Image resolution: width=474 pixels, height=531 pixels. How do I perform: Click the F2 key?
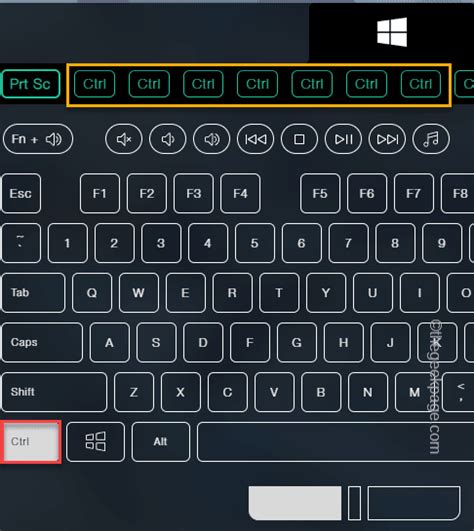(x=147, y=193)
